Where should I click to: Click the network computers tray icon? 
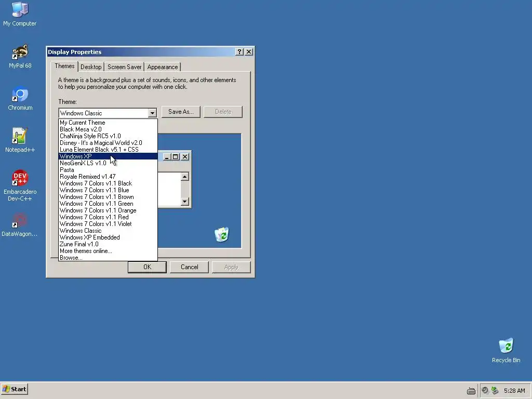click(495, 391)
